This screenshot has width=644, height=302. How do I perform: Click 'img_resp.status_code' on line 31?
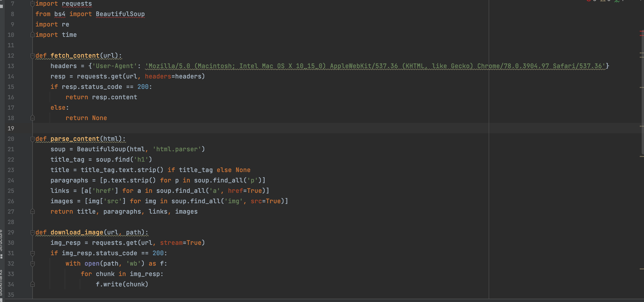99,253
